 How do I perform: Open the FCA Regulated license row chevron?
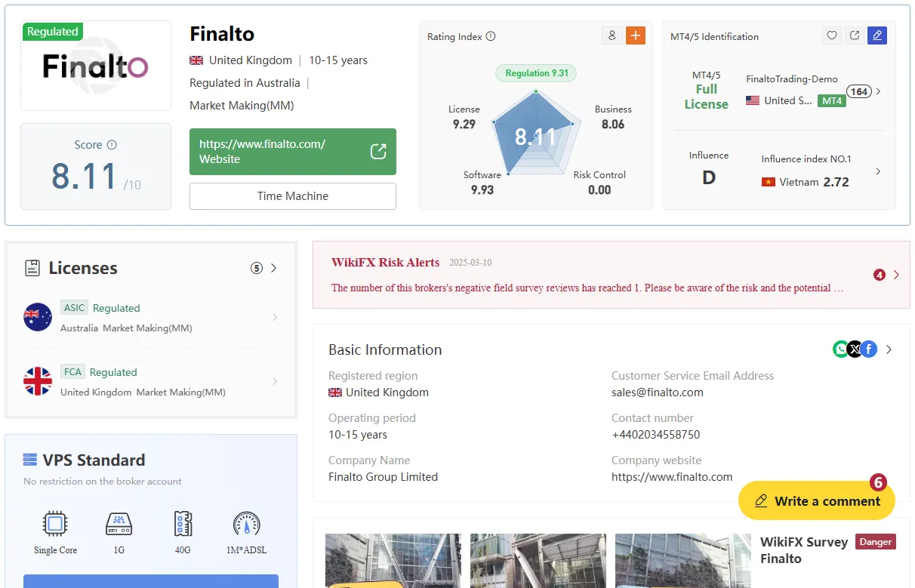coord(275,382)
